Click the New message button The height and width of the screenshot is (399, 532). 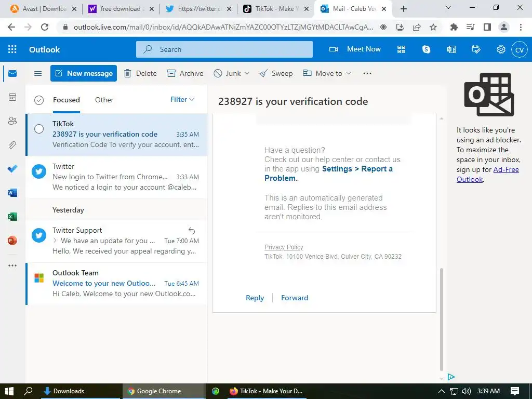pyautogui.click(x=84, y=73)
